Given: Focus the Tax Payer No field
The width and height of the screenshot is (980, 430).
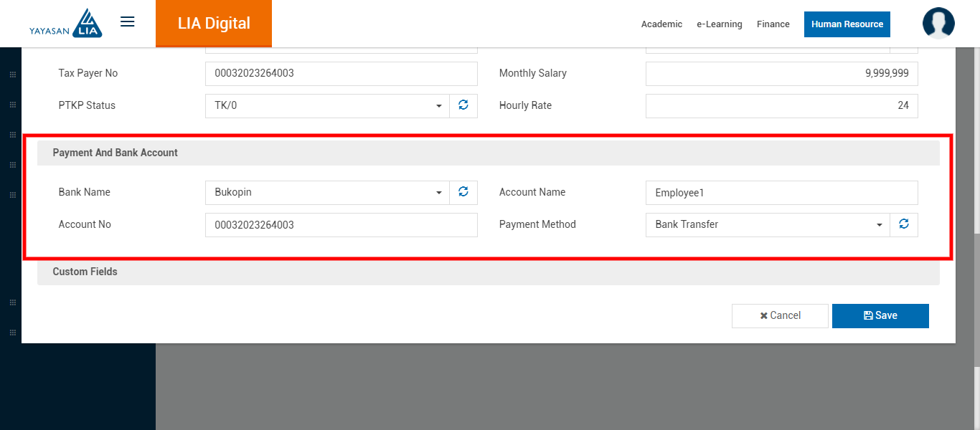Looking at the screenshot, I should pos(341,73).
